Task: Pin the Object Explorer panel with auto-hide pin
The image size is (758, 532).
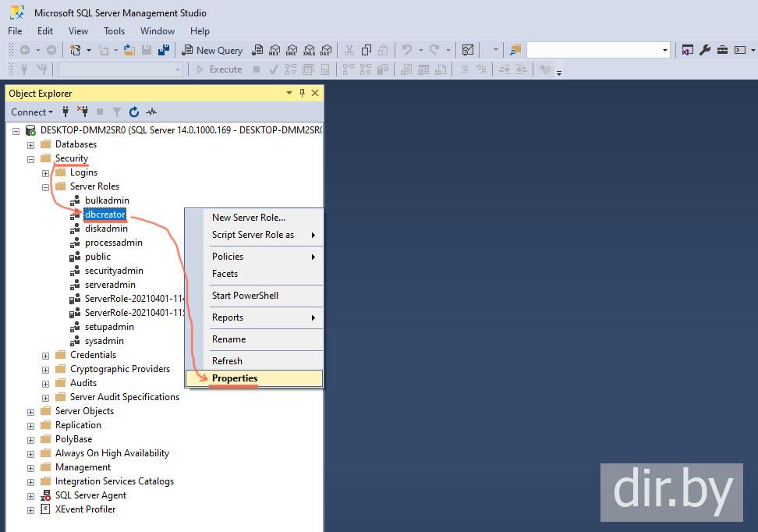Action: (x=302, y=93)
